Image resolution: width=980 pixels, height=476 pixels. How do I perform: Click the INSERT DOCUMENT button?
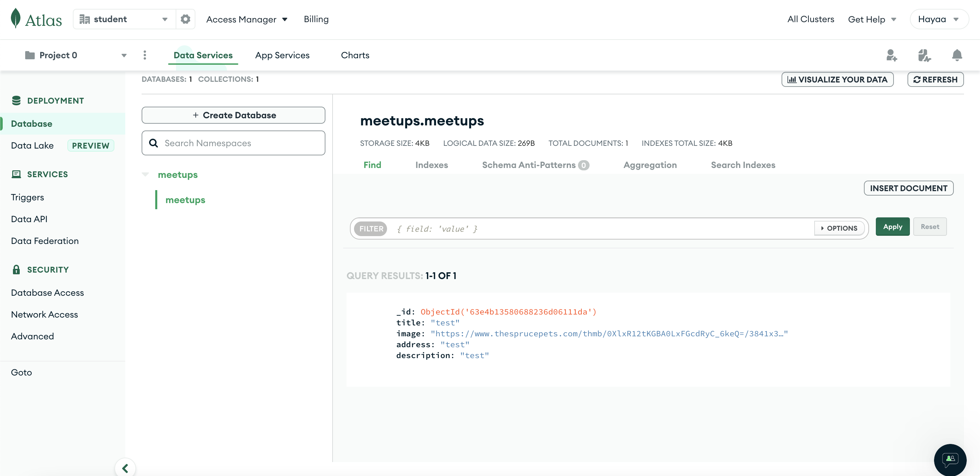(x=909, y=188)
